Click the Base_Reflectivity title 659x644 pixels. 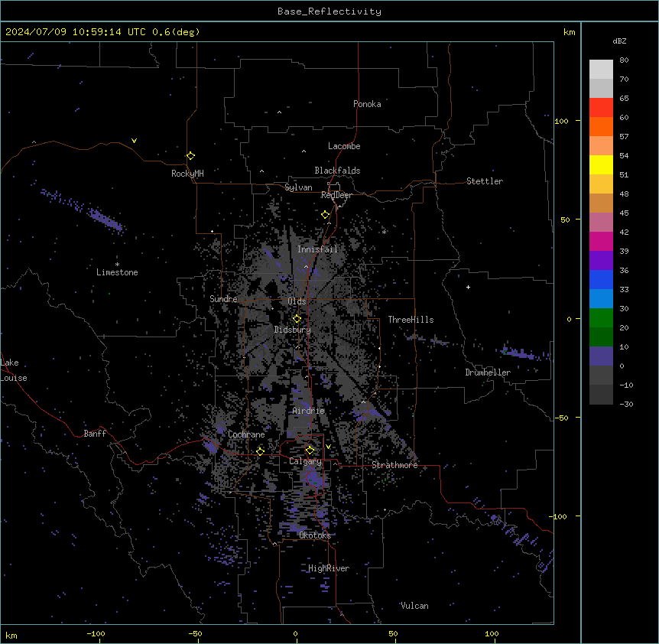coord(329,11)
